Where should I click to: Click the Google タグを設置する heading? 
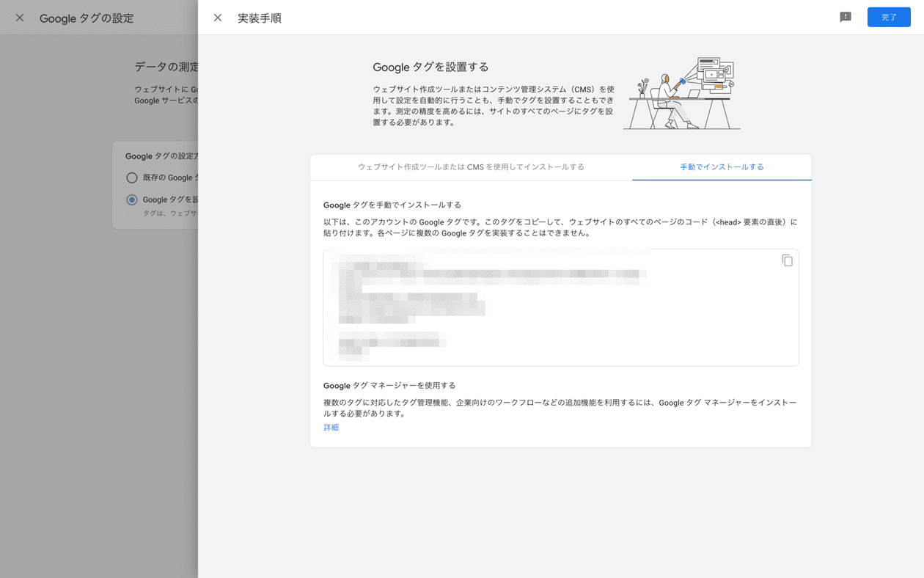(x=430, y=67)
